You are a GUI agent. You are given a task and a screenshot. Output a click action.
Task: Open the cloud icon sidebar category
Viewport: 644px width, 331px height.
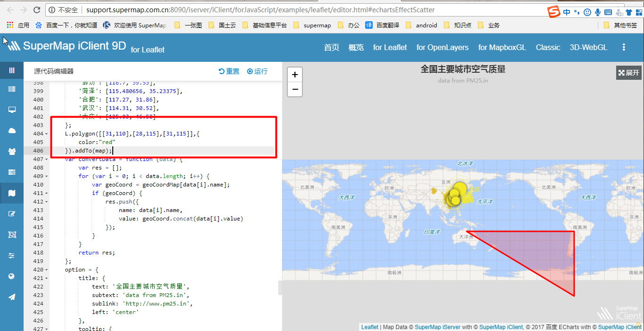tap(12, 130)
